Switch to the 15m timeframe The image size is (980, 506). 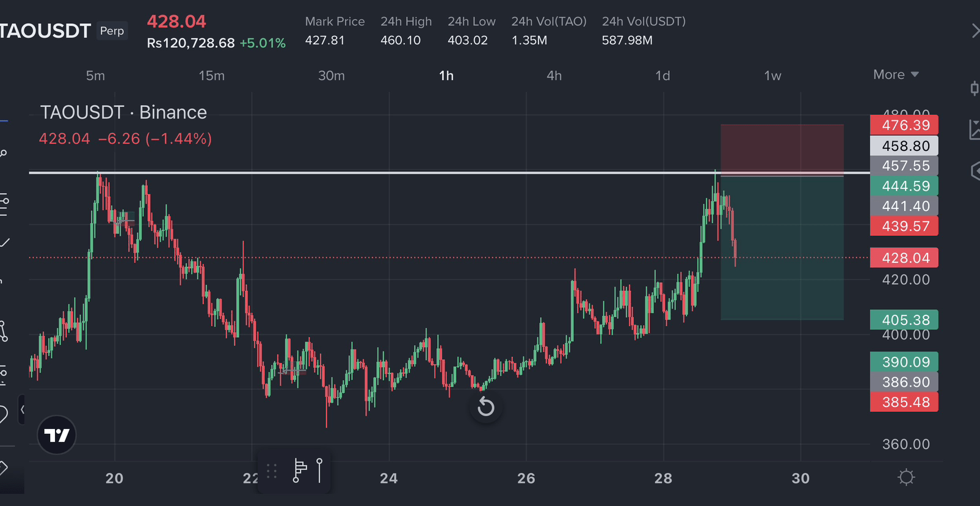pos(211,76)
